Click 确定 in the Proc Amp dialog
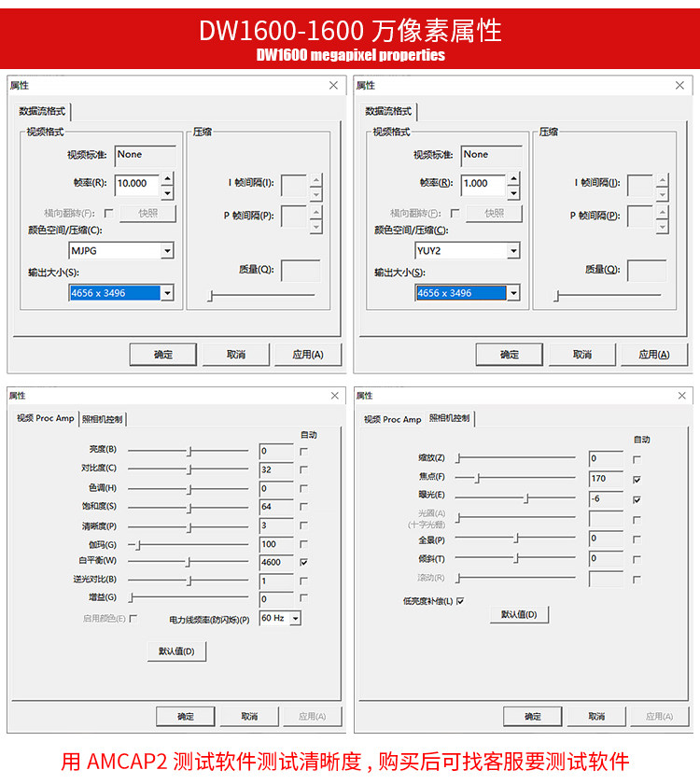 coord(186,717)
